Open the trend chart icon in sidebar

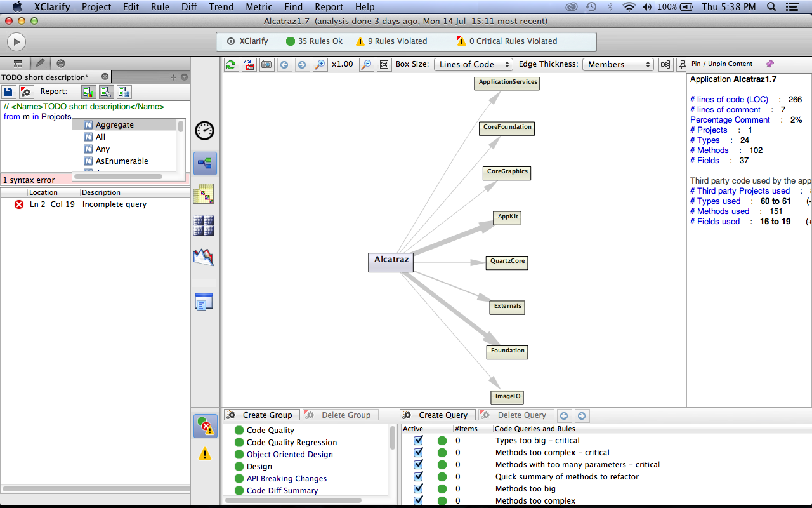[204, 257]
